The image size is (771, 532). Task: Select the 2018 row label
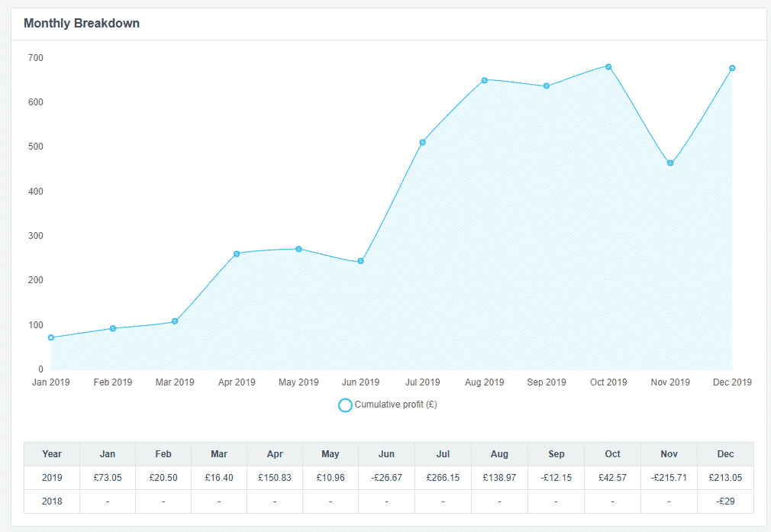point(52,501)
